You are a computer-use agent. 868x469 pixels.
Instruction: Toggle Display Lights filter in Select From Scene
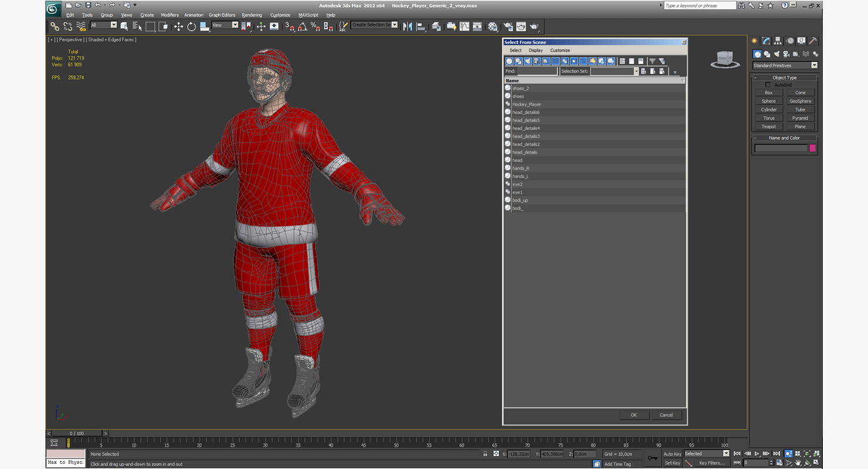pyautogui.click(x=528, y=61)
